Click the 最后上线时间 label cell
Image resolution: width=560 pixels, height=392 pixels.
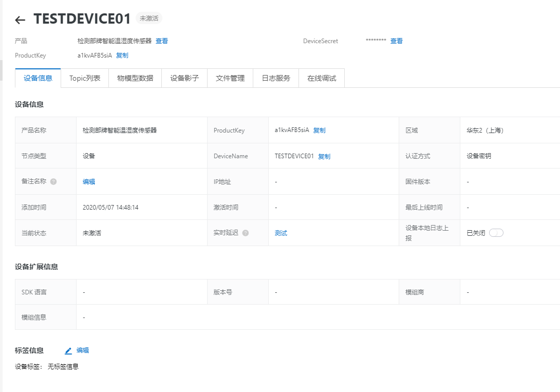coord(430,208)
